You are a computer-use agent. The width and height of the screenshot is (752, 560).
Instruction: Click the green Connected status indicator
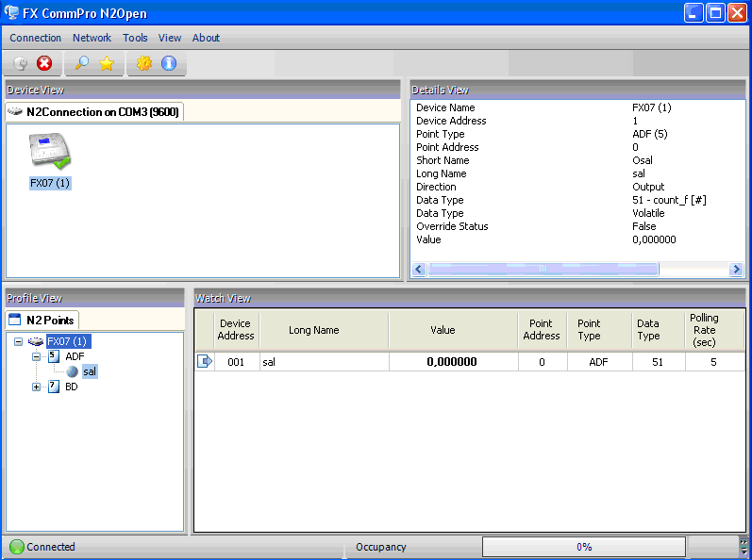17,547
